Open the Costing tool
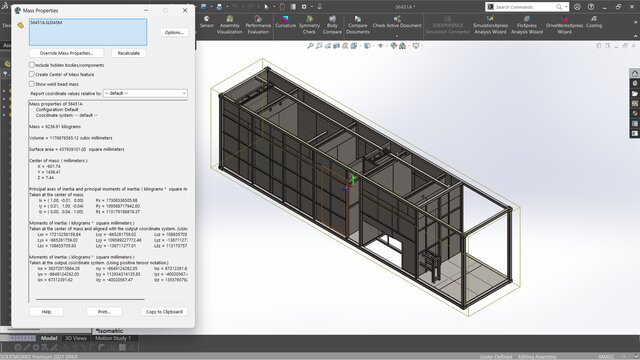 [594, 22]
